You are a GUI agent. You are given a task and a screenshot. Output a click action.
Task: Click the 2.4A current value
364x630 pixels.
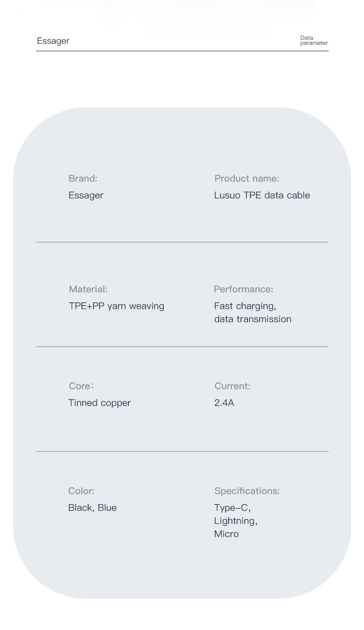pos(224,403)
